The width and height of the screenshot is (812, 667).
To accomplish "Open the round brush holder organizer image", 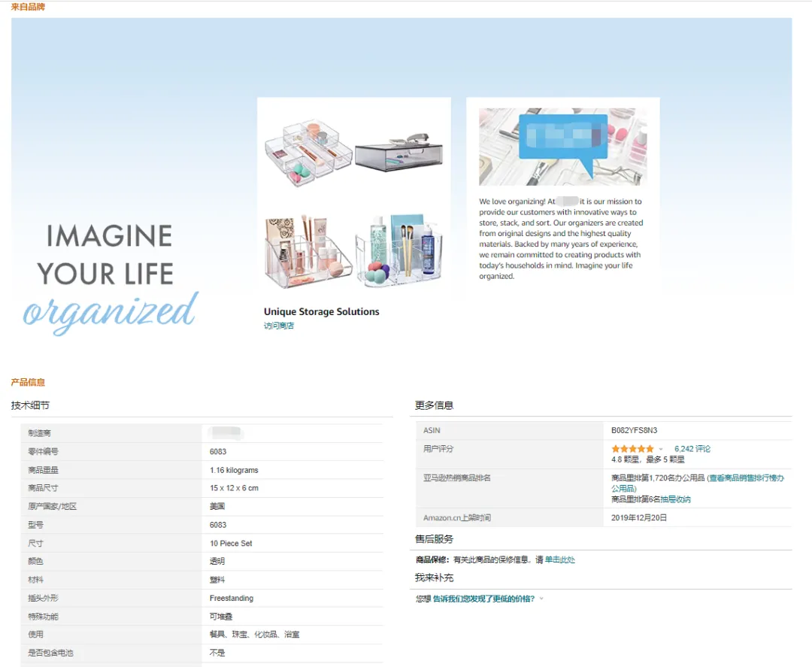I will click(398, 251).
